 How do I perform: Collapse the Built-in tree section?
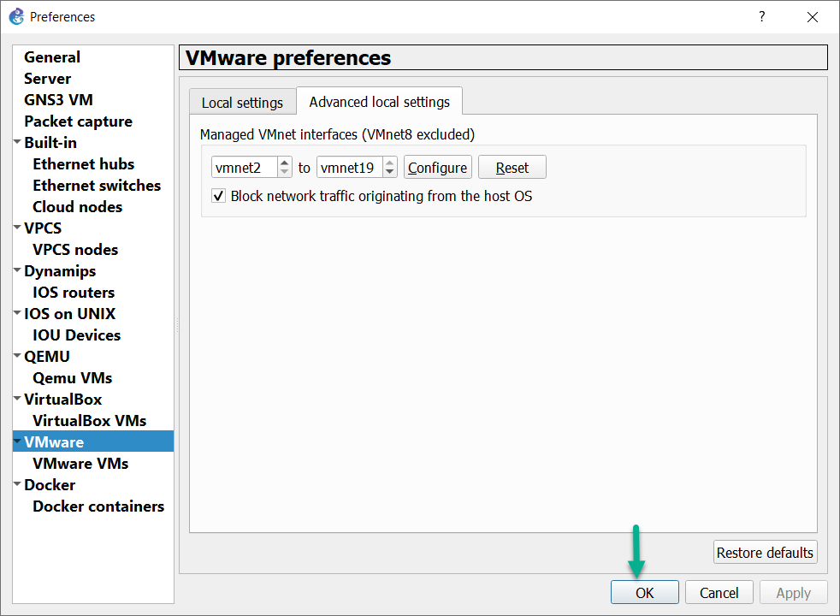click(17, 142)
